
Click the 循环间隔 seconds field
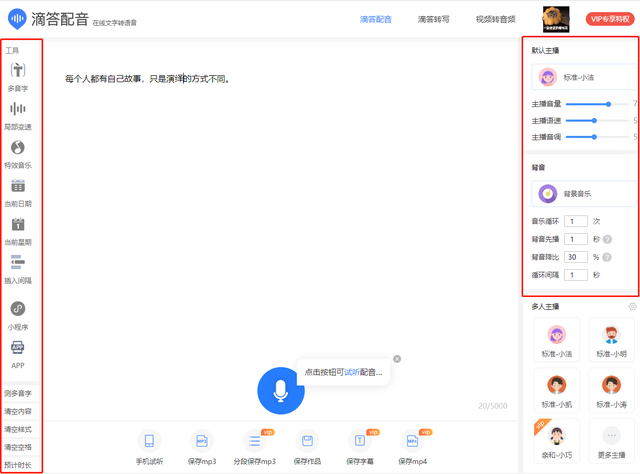pos(576,275)
